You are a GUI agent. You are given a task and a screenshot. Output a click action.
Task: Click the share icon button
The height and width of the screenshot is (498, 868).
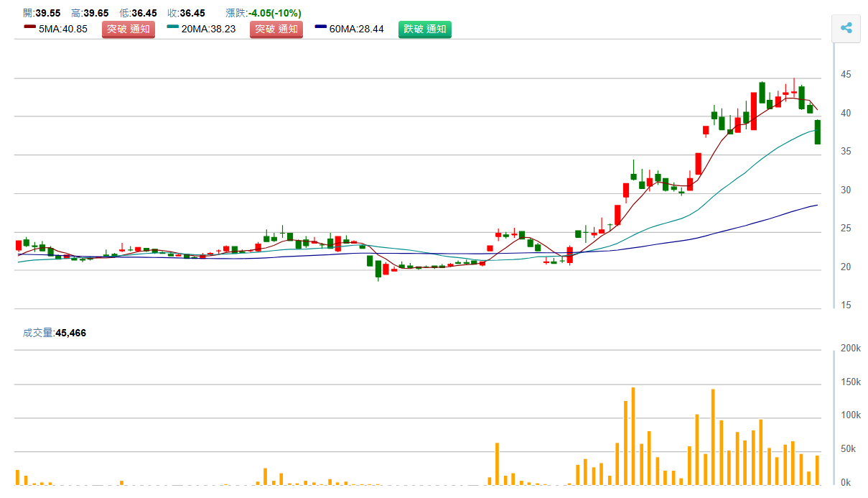click(846, 29)
